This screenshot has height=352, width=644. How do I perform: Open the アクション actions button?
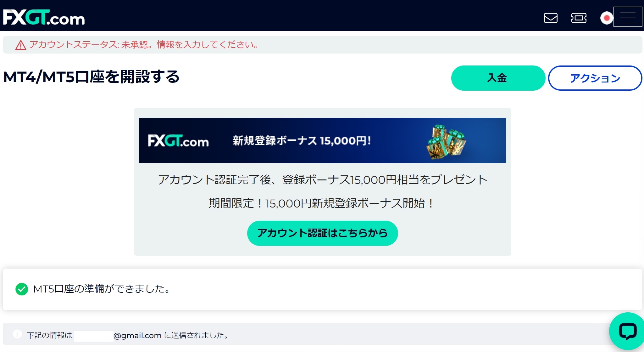tap(595, 78)
